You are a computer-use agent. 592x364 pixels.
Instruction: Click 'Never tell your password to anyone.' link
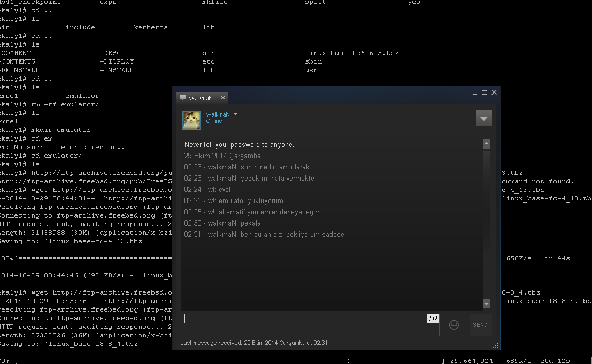[x=240, y=144]
